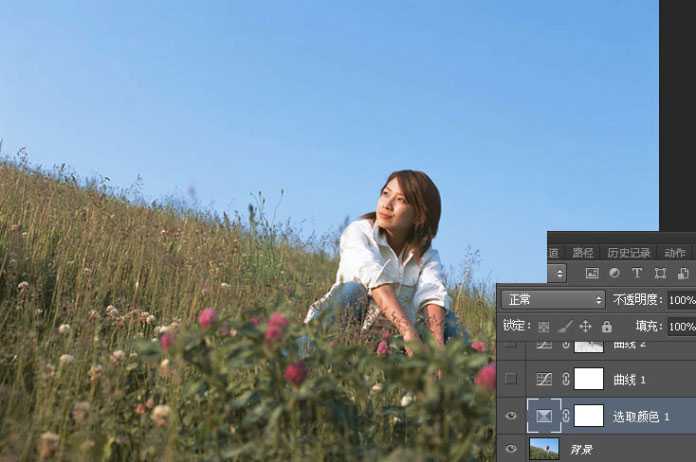
Task: Click the lock transparent pixels icon
Action: coord(544,326)
